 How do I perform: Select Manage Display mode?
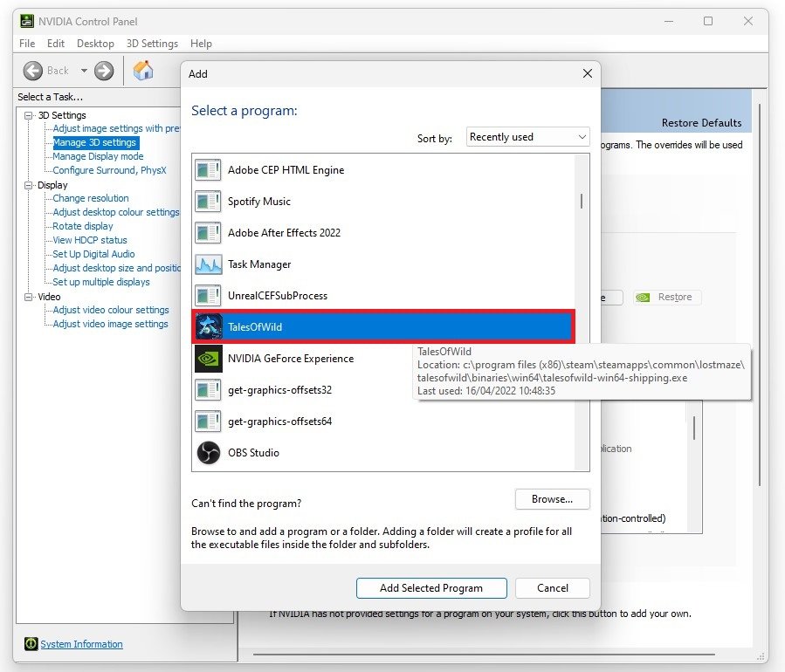click(x=98, y=156)
